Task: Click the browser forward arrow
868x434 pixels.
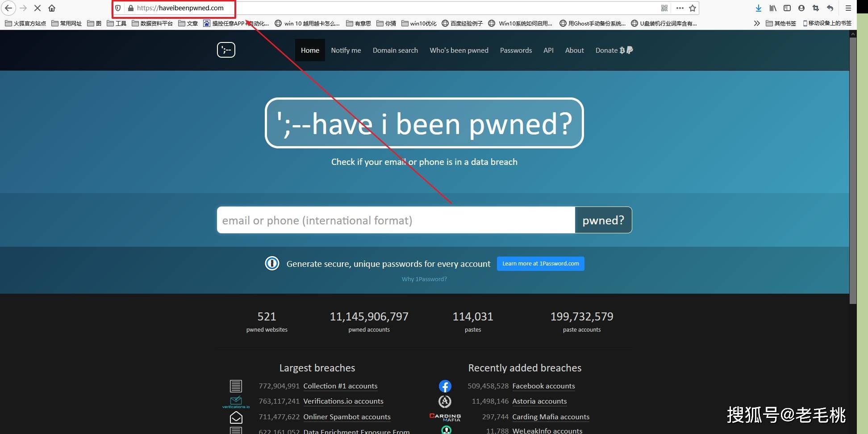Action: click(23, 8)
